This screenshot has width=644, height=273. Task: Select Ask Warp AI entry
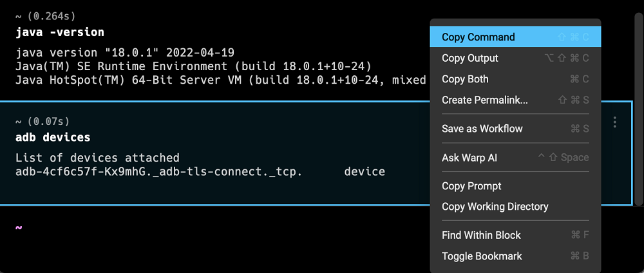(515, 158)
